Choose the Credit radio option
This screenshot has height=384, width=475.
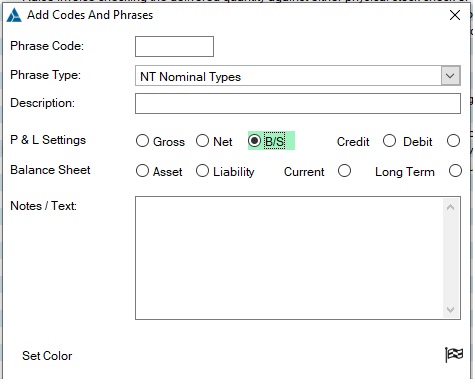(389, 141)
